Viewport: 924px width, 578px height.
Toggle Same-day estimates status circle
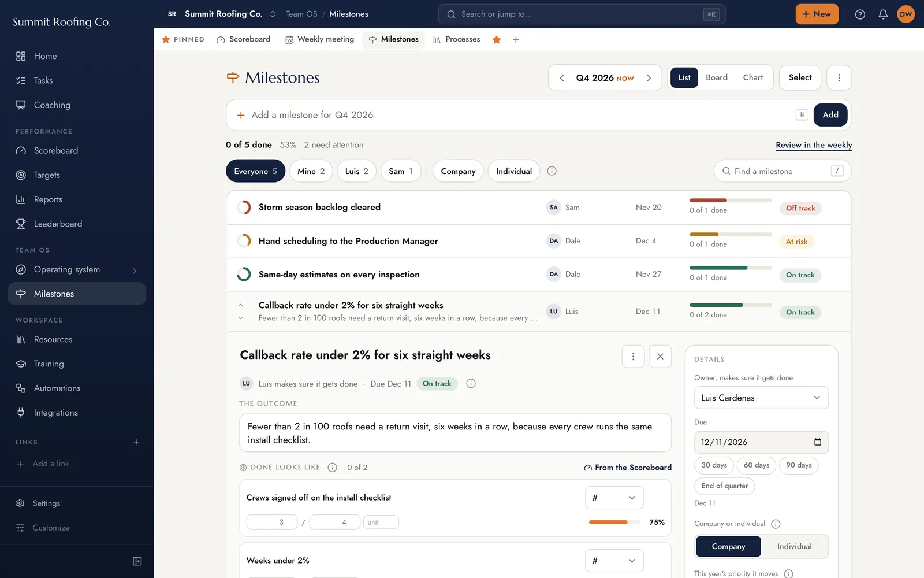click(x=244, y=275)
